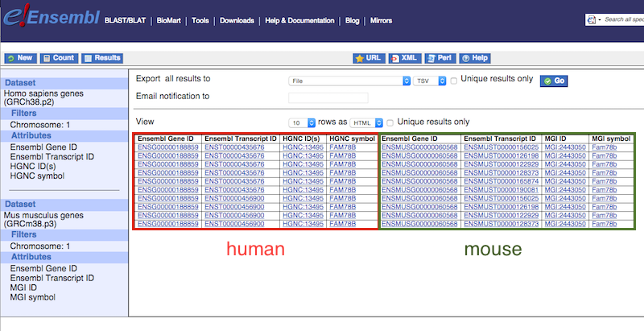This screenshot has height=331, width=644.
Task: Click the Email notification input field
Action: [x=328, y=97]
